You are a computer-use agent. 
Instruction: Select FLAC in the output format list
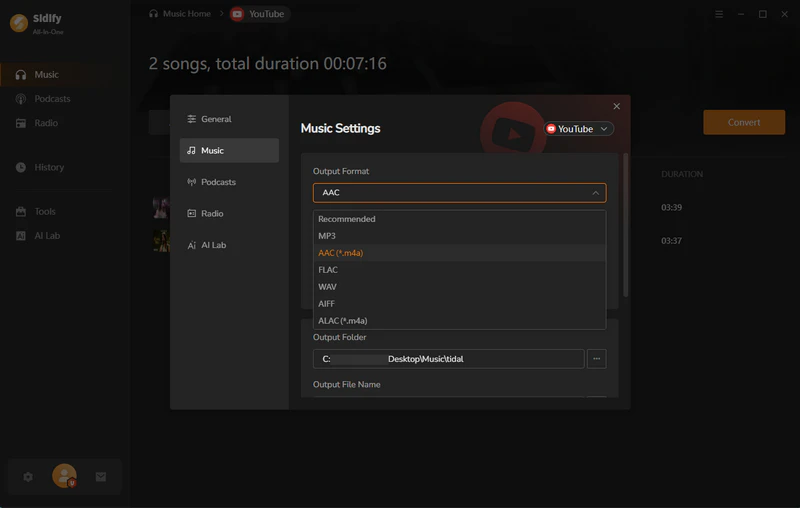pyautogui.click(x=328, y=270)
